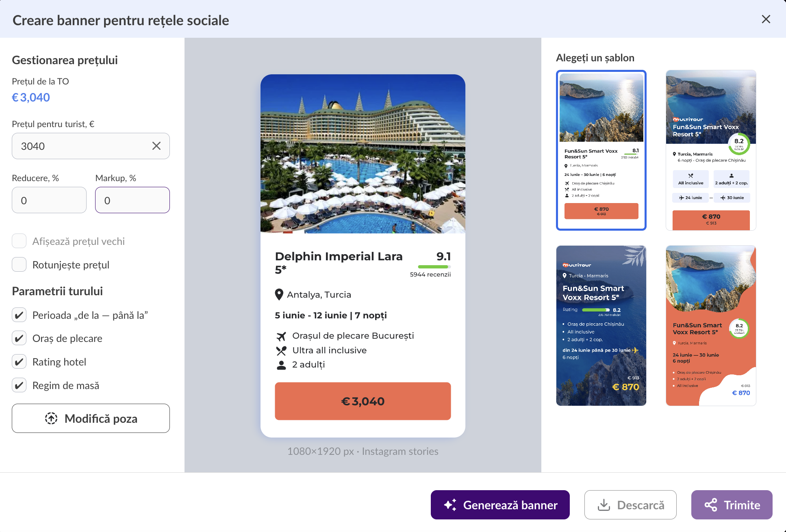The width and height of the screenshot is (786, 532).
Task: Close the social banner creation dialog
Action: tap(766, 19)
